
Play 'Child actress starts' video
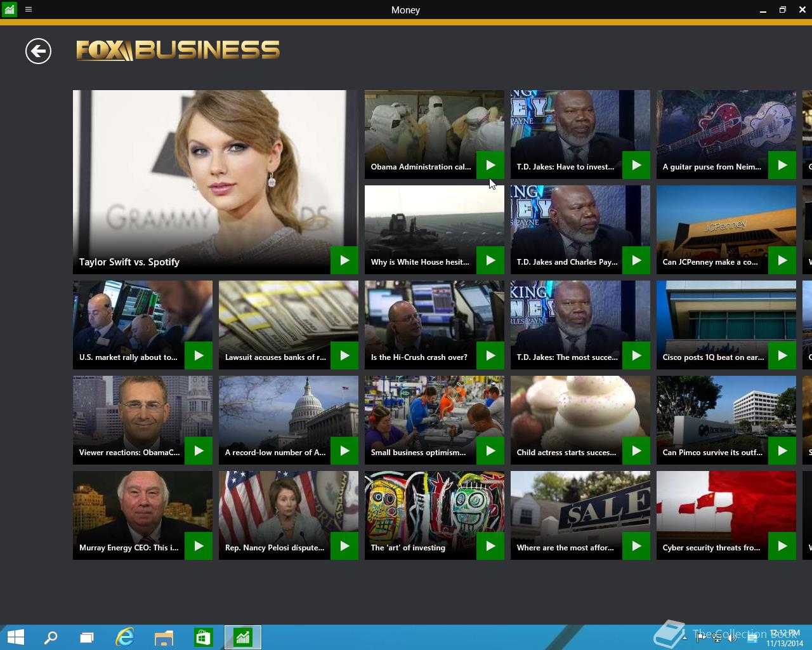636,451
